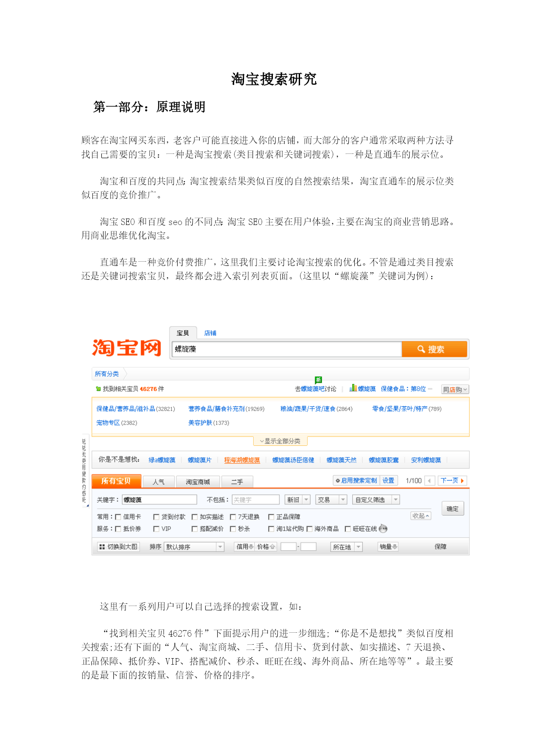Click the 螺旋藻汤臣倍健 suggestion link
The width and height of the screenshot is (535, 756).
coord(293,460)
